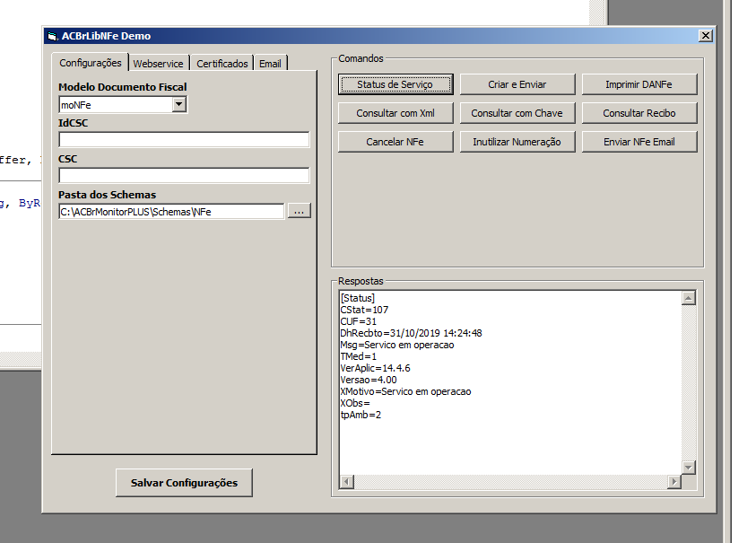This screenshot has width=756, height=543.
Task: Click Consultar Recibo button
Action: click(x=639, y=113)
